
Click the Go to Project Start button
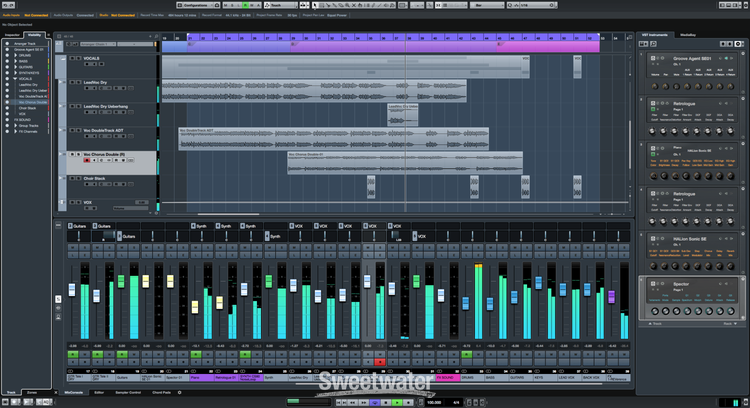click(339, 403)
